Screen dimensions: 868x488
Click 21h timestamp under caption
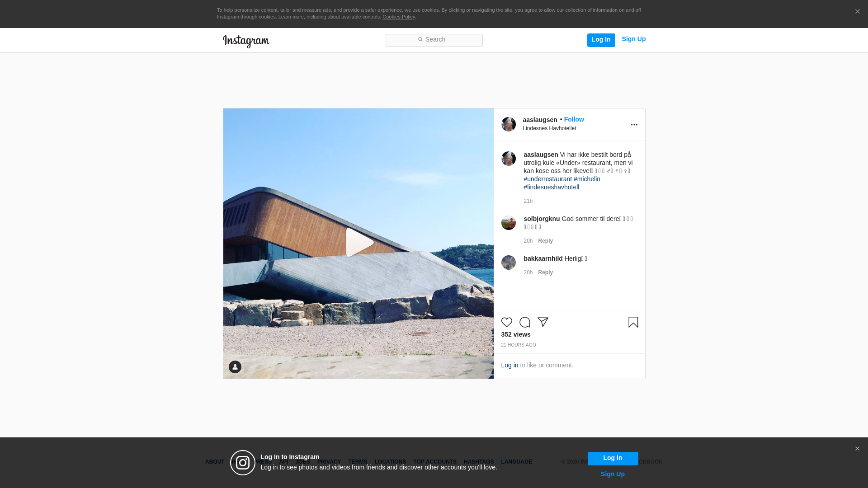[528, 201]
